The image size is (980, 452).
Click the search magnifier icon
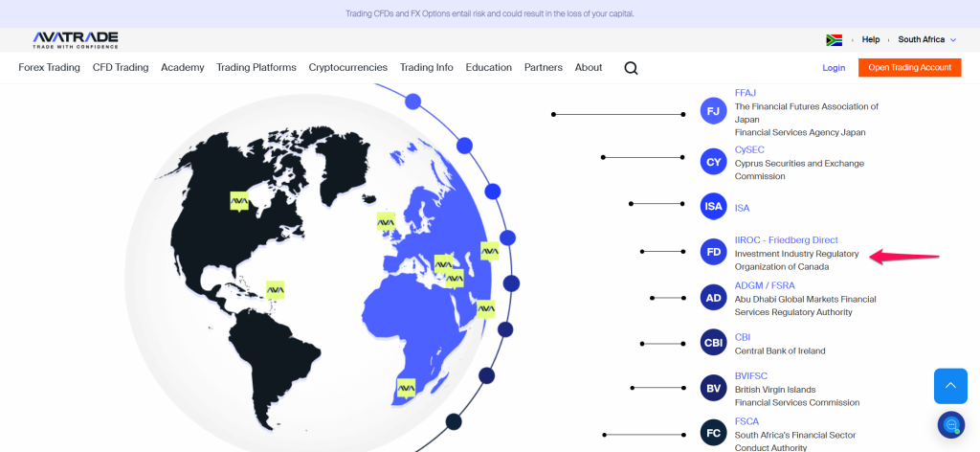pyautogui.click(x=631, y=68)
